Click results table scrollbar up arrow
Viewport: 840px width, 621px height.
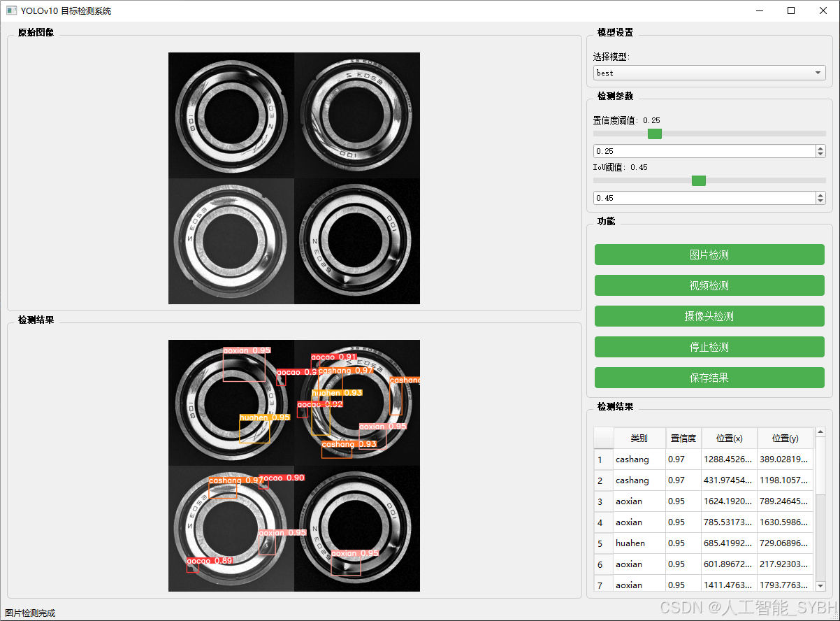click(820, 432)
